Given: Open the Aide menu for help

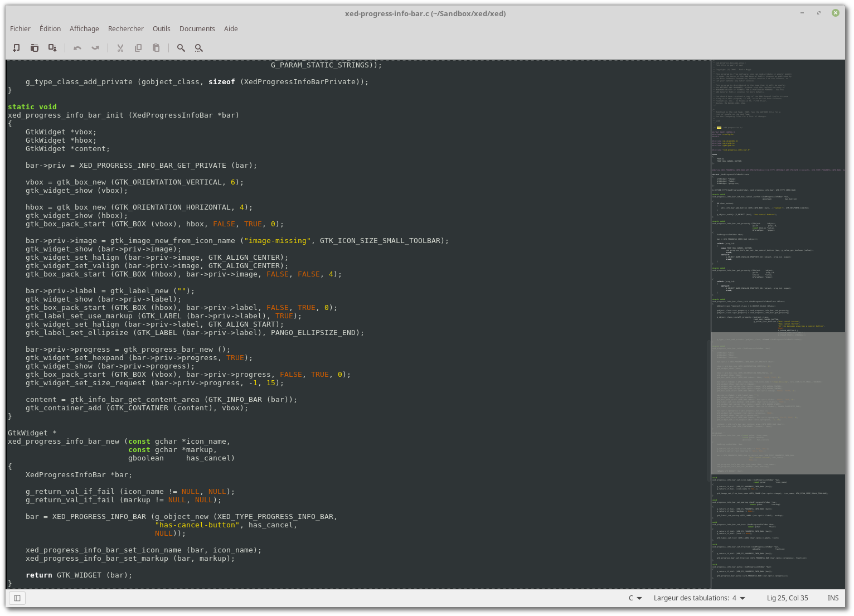Looking at the screenshot, I should click(x=231, y=28).
